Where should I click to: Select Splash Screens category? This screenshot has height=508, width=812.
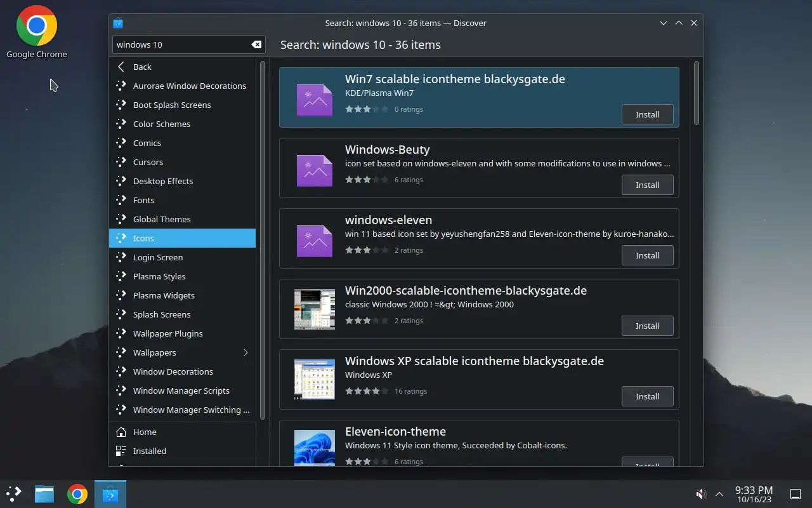click(x=183, y=314)
